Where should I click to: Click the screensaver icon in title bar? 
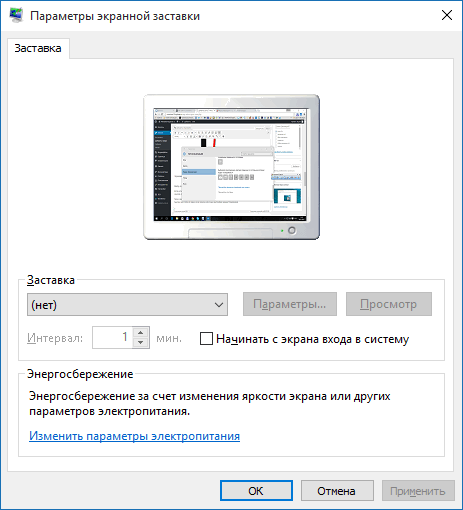[x=16, y=15]
